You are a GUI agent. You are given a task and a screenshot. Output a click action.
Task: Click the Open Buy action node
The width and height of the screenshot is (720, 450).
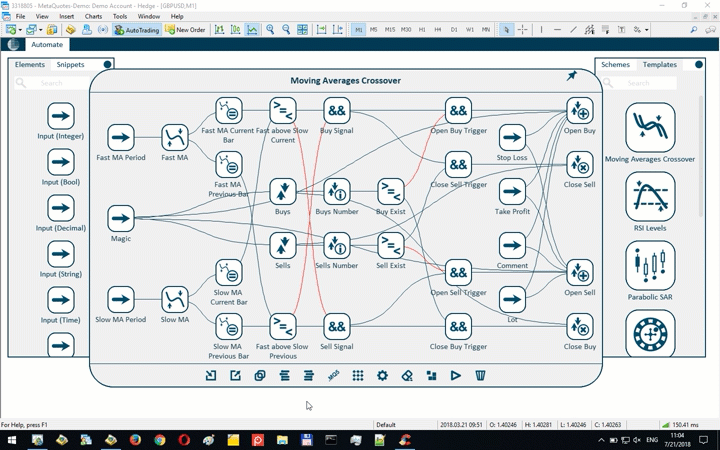click(579, 111)
